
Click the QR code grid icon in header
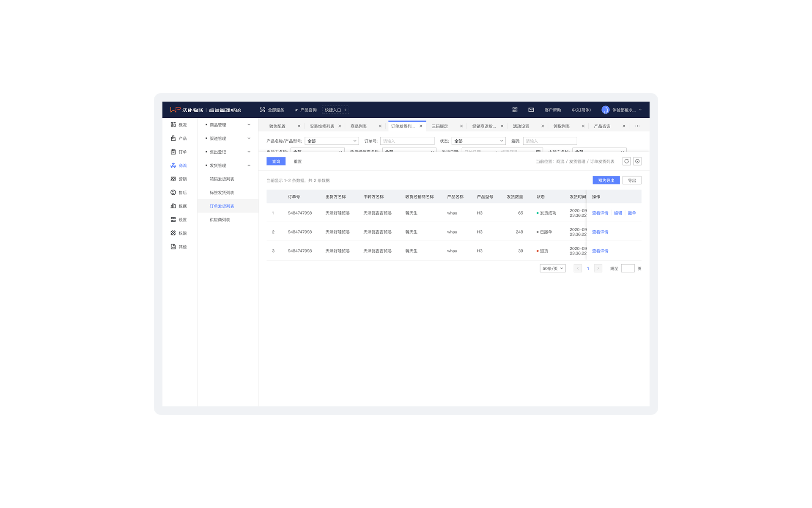coord(515,110)
